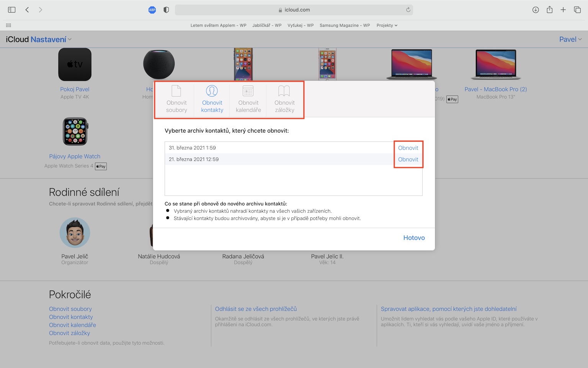Open the Adblock Plus extension

coord(152,10)
